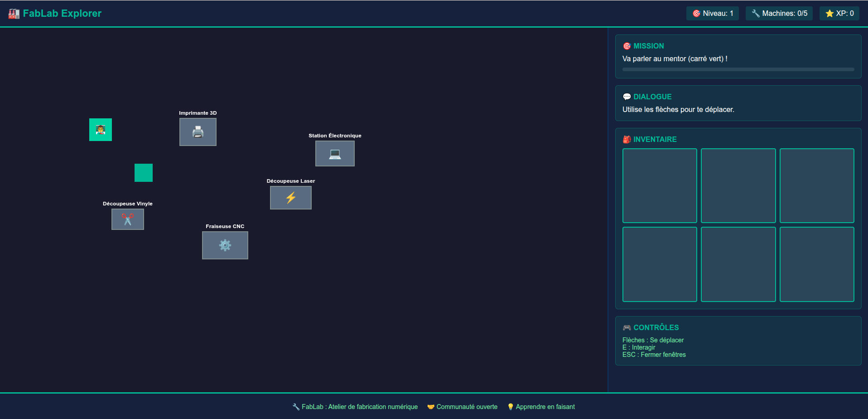The image size is (868, 419).
Task: Click the Niveau: 1 level badge
Action: 713,14
